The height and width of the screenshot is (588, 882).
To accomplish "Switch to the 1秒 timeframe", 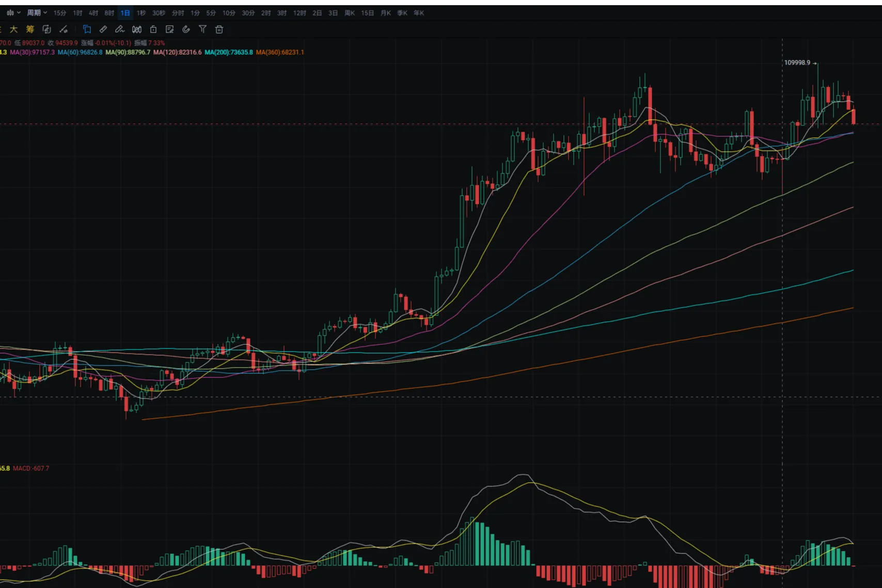I will (141, 13).
